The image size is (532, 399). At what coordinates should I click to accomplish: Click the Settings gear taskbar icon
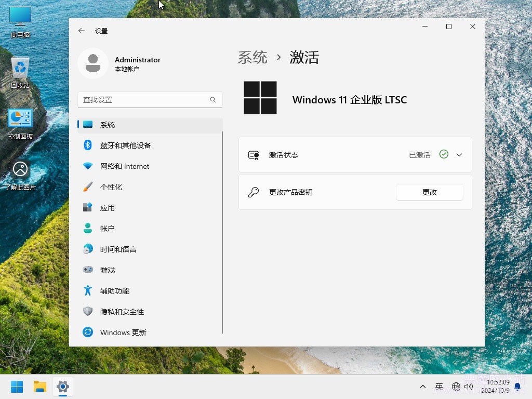tap(63, 387)
